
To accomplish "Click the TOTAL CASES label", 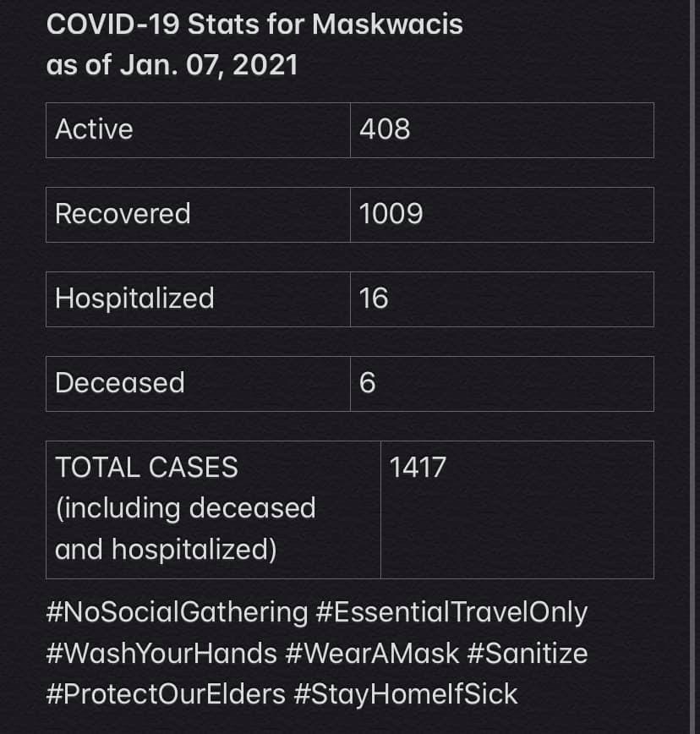I will [146, 468].
